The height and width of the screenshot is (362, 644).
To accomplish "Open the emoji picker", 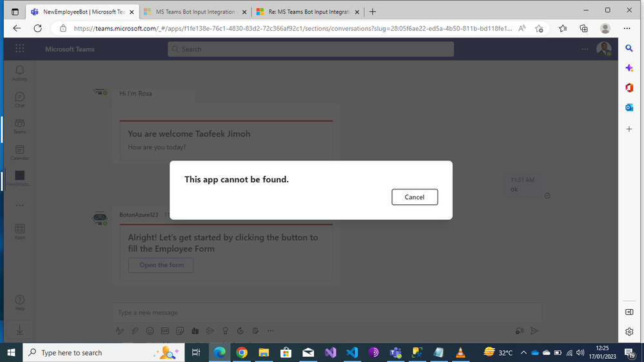I will [150, 331].
